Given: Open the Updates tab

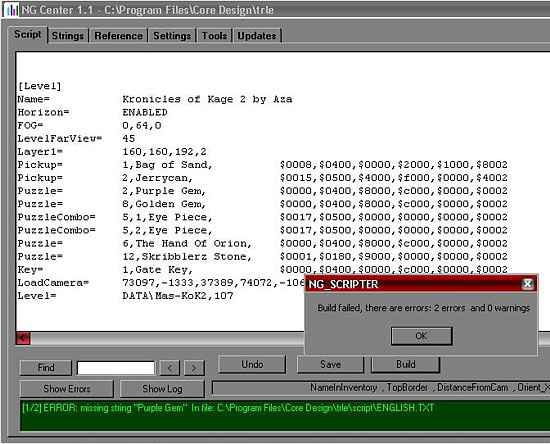Looking at the screenshot, I should 257,36.
